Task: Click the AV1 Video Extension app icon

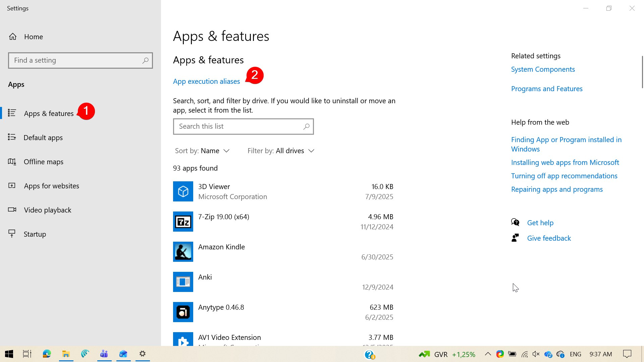Action: pos(183,339)
